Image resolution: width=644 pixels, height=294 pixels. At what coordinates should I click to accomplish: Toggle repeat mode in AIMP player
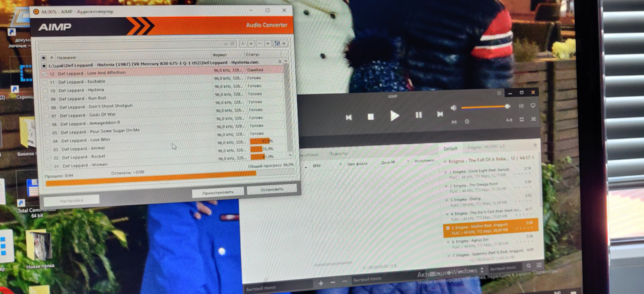point(522,119)
